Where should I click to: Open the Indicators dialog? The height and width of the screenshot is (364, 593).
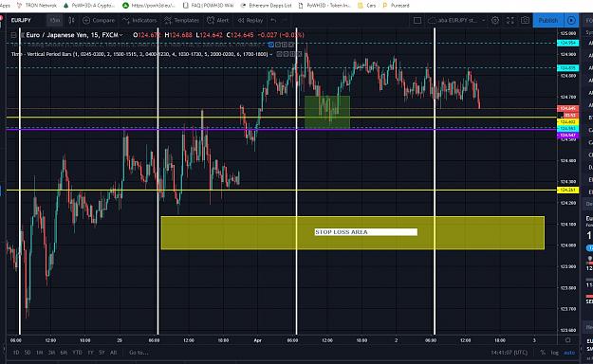point(139,20)
